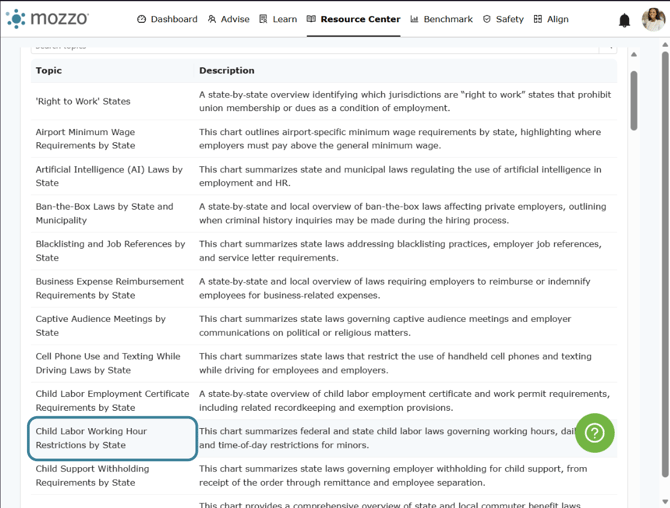670x508 pixels.
Task: Go to Safety tab
Action: click(x=503, y=19)
